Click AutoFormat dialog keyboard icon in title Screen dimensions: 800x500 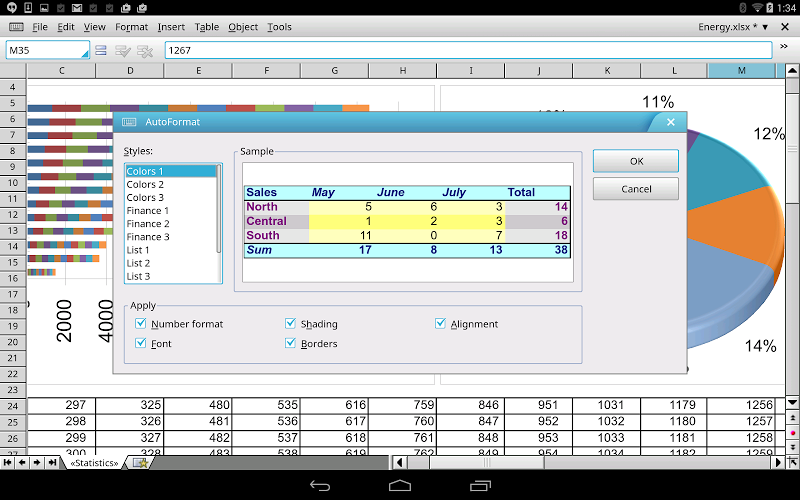point(129,122)
